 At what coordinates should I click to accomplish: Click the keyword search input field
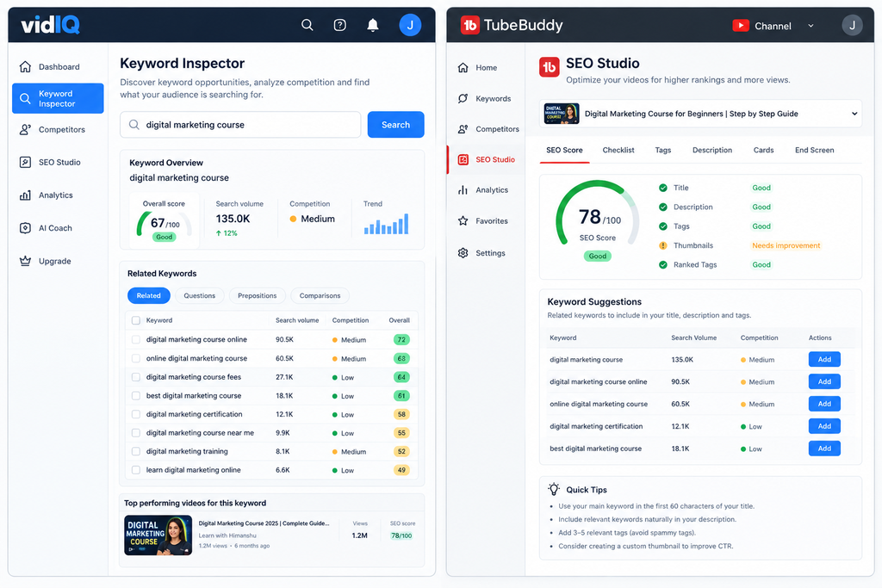tap(240, 125)
